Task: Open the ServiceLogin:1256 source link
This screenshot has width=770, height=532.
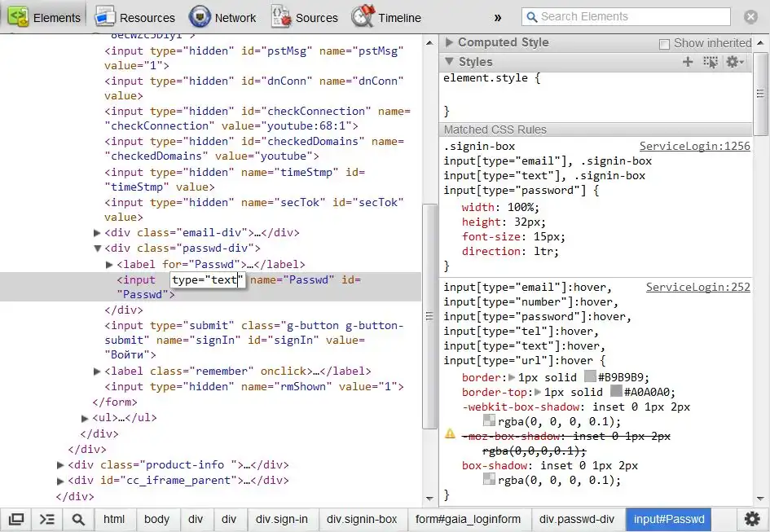Action: 694,147
